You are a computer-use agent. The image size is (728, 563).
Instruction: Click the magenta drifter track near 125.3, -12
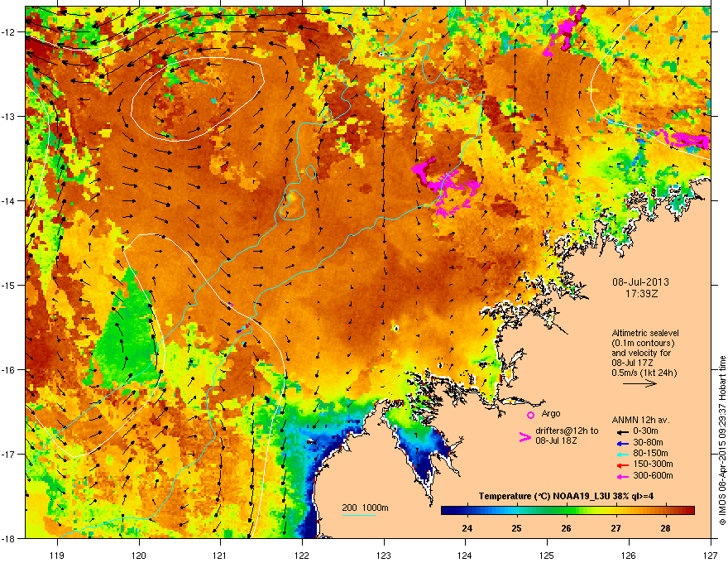click(x=564, y=30)
